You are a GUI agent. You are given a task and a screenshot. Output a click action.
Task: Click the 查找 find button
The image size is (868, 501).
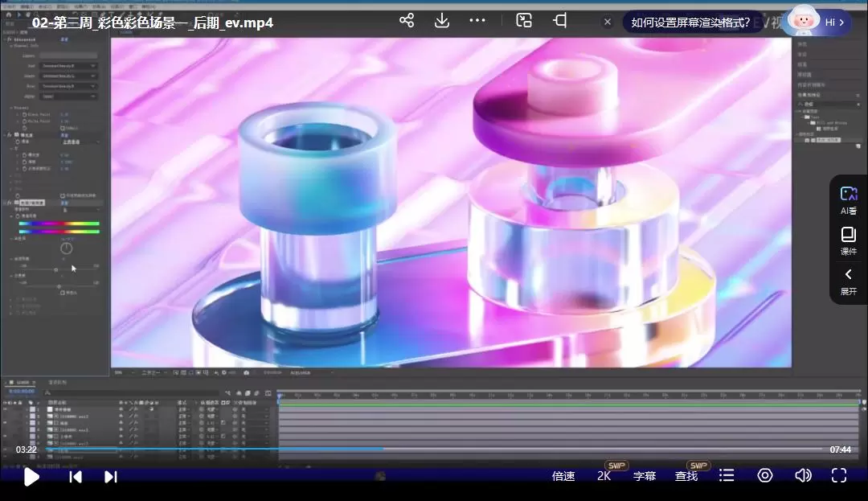pos(686,475)
